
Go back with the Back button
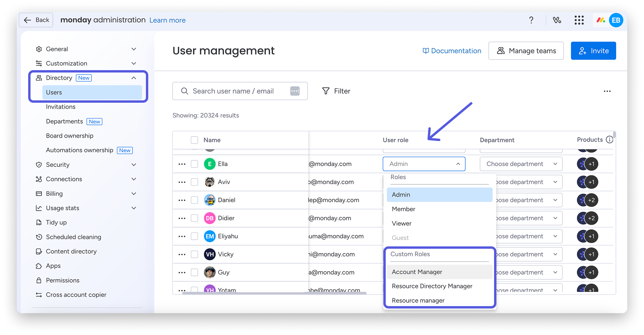click(x=36, y=20)
